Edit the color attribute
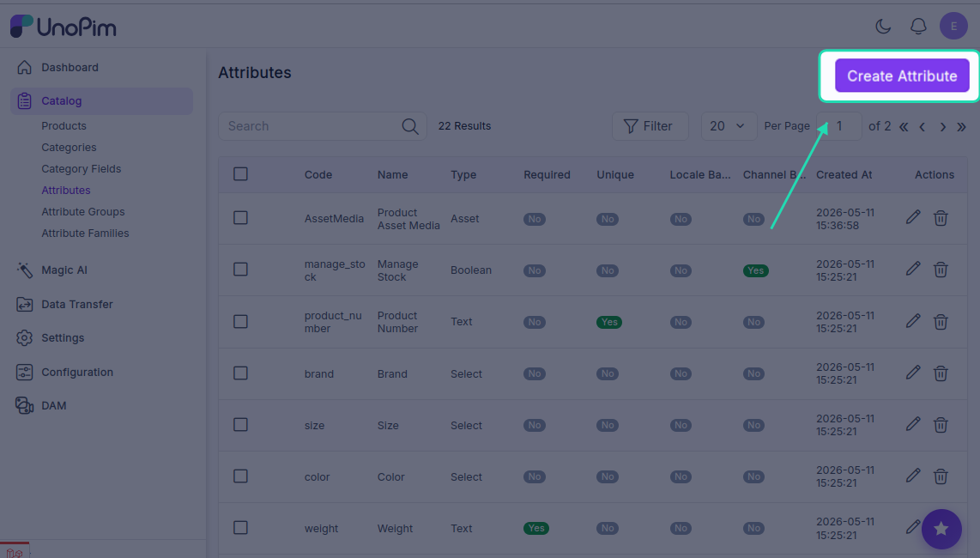The image size is (980, 558). 913,476
